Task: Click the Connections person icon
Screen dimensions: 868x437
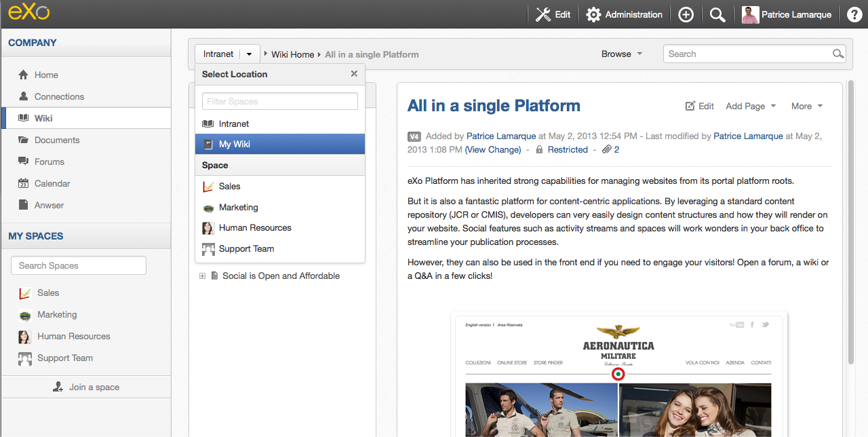Action: [24, 96]
